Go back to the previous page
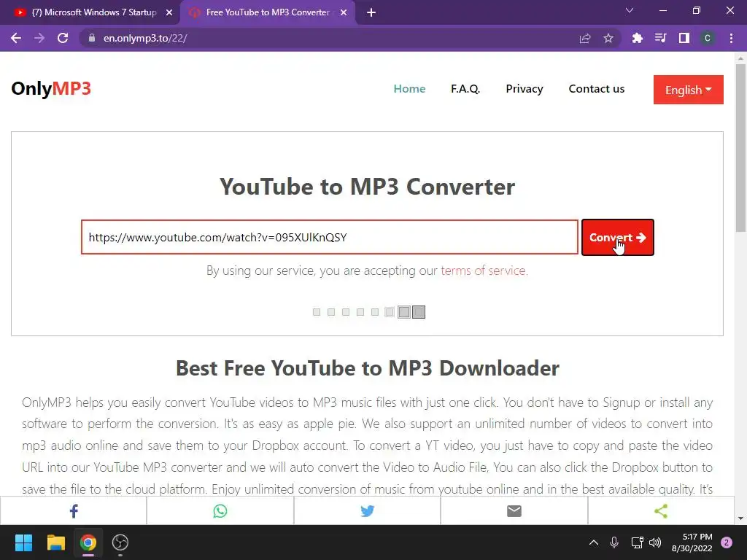The image size is (747, 560). coord(16,38)
